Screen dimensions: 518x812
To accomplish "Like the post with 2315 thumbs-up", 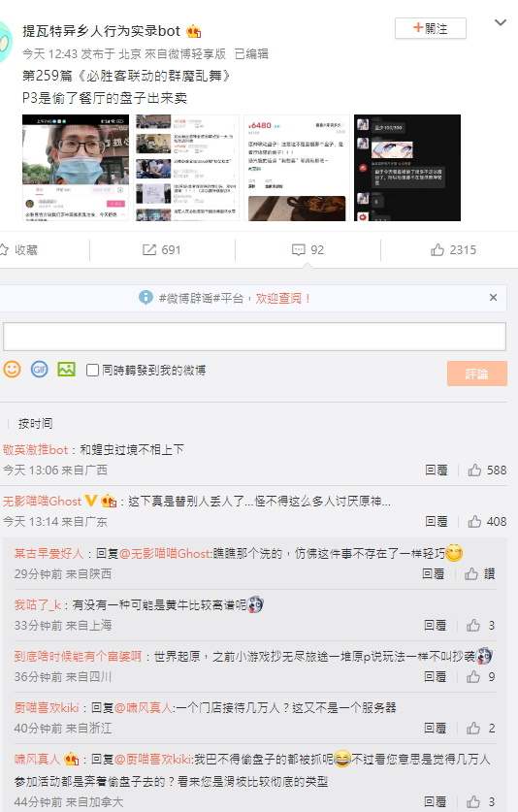I will pyautogui.click(x=453, y=250).
